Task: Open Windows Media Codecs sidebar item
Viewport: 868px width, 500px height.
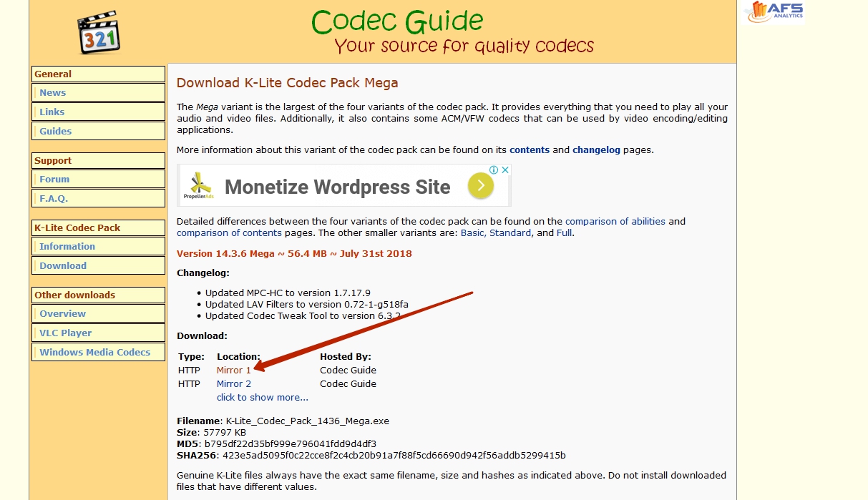Action: 95,353
